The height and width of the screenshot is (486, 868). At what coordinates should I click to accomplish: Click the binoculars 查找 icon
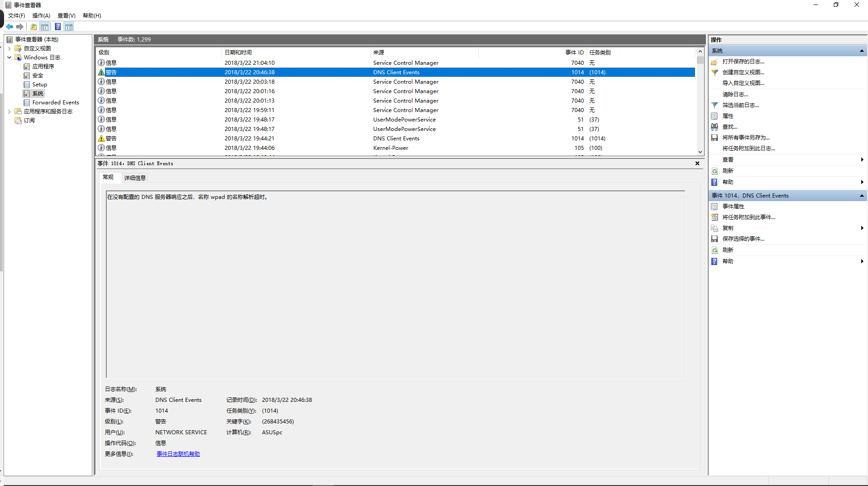click(714, 127)
